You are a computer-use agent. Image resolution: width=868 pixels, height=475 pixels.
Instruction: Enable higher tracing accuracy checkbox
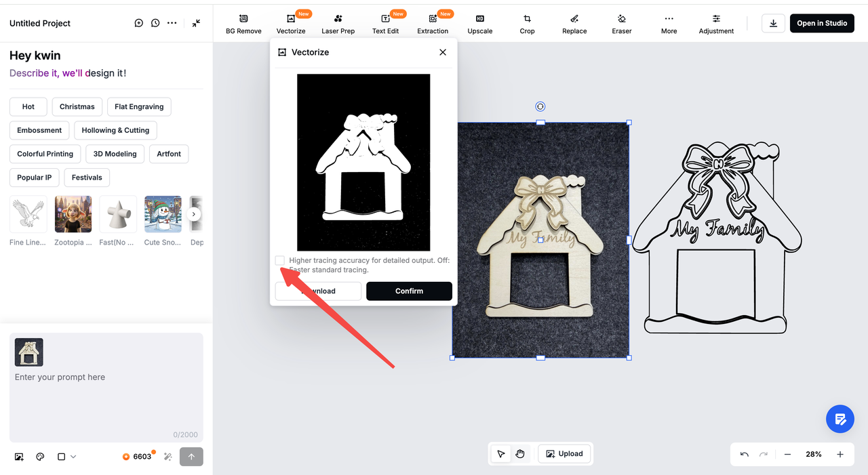(280, 261)
